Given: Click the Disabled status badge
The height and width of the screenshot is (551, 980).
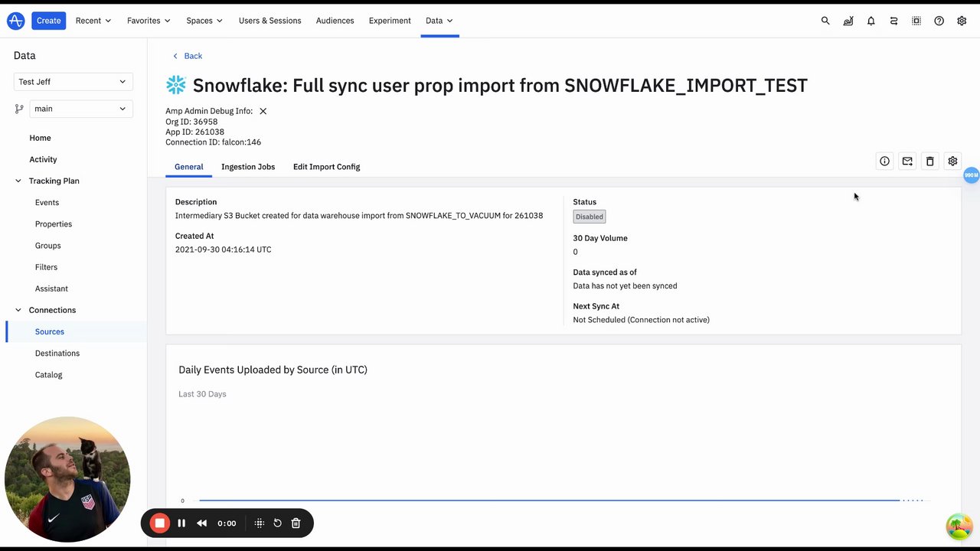Looking at the screenshot, I should point(590,217).
